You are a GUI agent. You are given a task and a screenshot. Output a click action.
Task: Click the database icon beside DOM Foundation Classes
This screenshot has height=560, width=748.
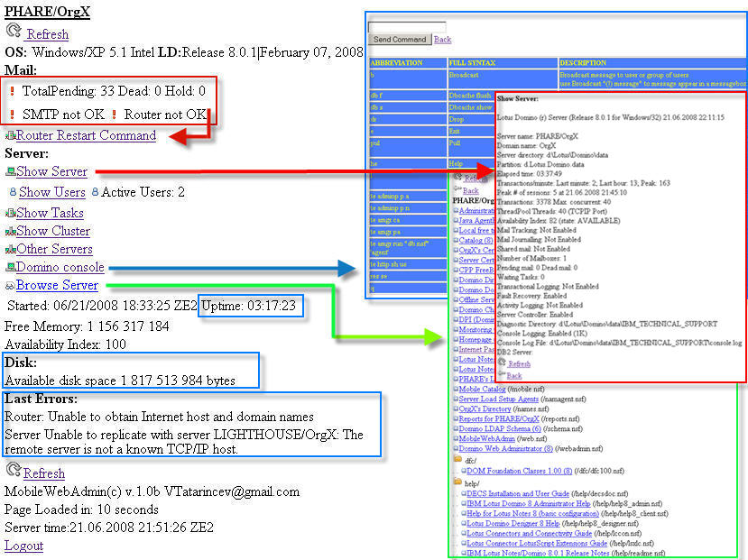463,471
